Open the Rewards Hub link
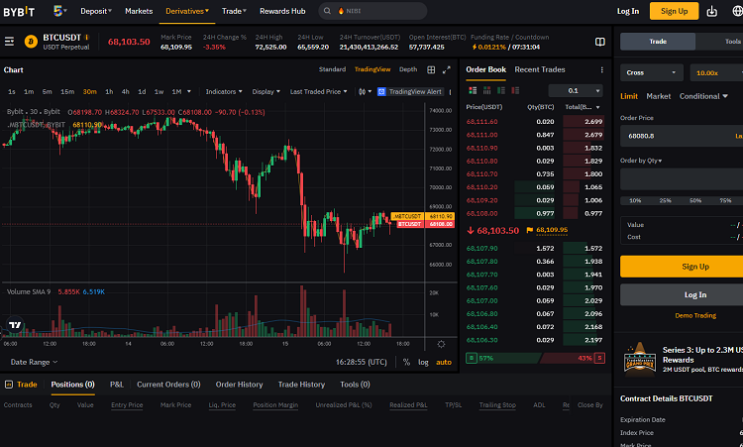The width and height of the screenshot is (743, 447). click(x=282, y=11)
